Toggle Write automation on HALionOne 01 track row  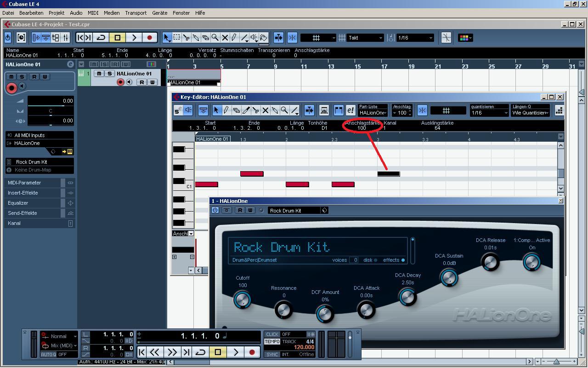(152, 82)
